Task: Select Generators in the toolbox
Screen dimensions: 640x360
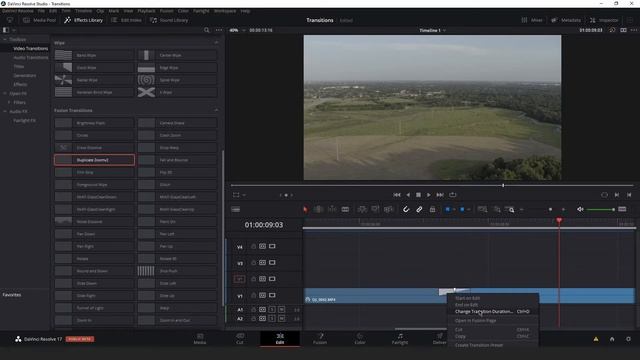Action: point(24,76)
